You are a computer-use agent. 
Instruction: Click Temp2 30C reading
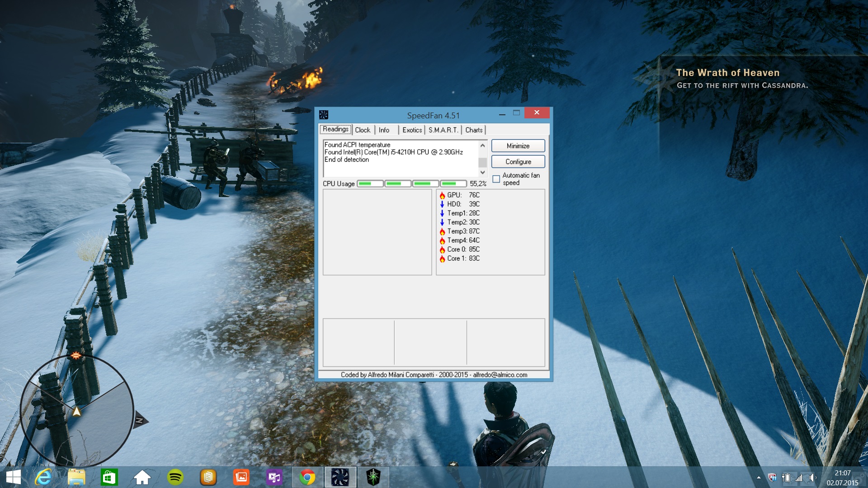[463, 222]
